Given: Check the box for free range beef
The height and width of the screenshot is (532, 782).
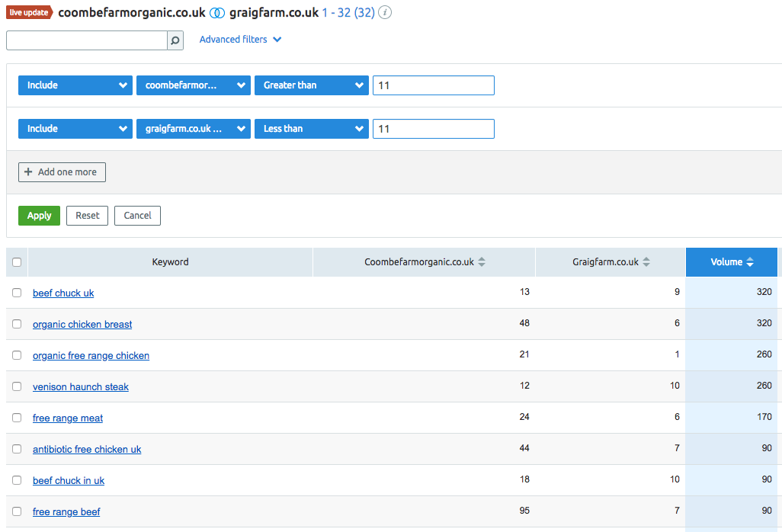Looking at the screenshot, I should pyautogui.click(x=17, y=511).
